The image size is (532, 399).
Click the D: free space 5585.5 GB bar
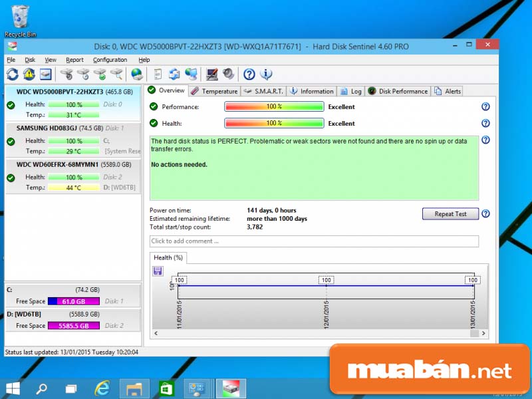(74, 326)
